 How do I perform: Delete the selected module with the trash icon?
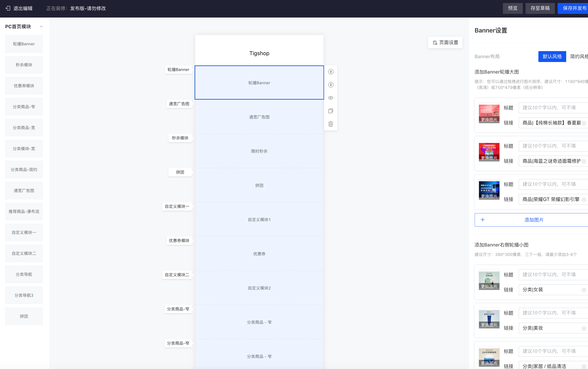(x=331, y=124)
